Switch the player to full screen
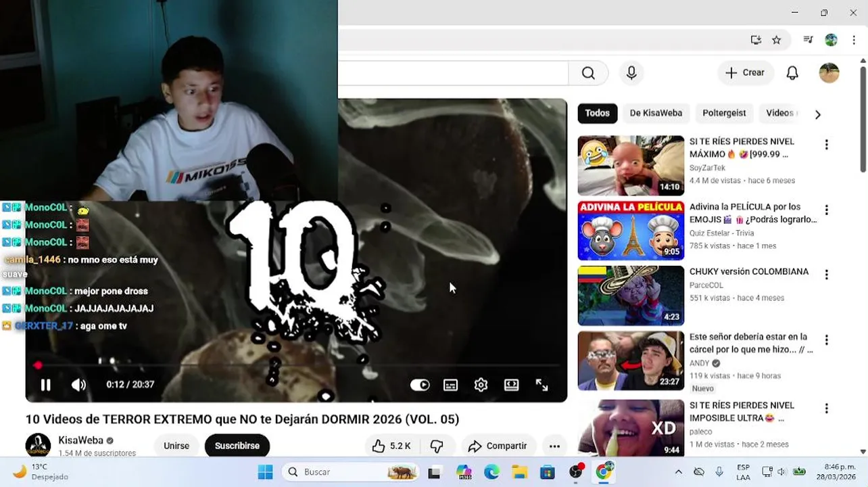This screenshot has height=487, width=868. (542, 385)
